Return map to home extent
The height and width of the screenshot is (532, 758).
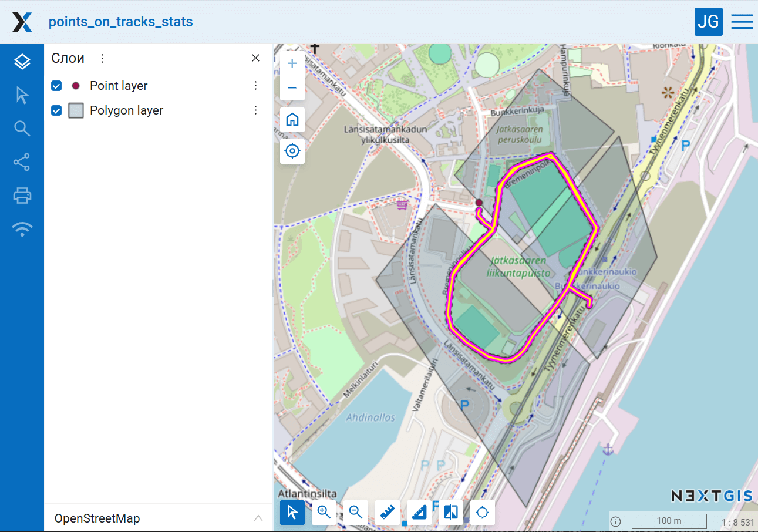[292, 120]
